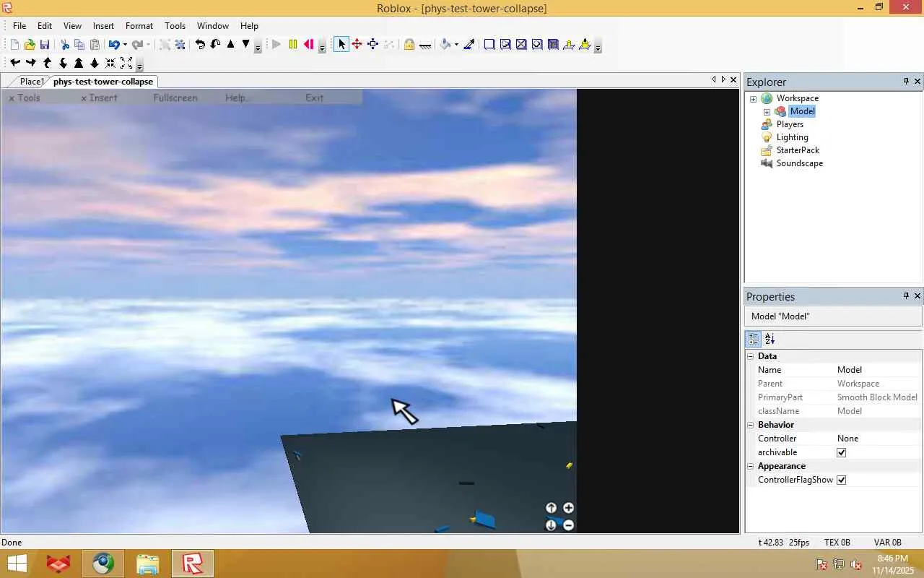This screenshot has height=578, width=924.
Task: Open the Insert menu
Action: click(103, 26)
